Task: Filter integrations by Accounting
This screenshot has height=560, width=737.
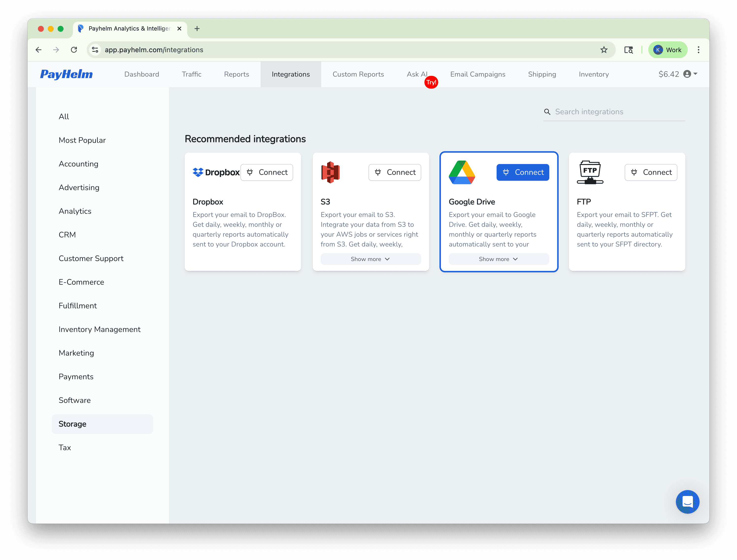Action: click(79, 164)
